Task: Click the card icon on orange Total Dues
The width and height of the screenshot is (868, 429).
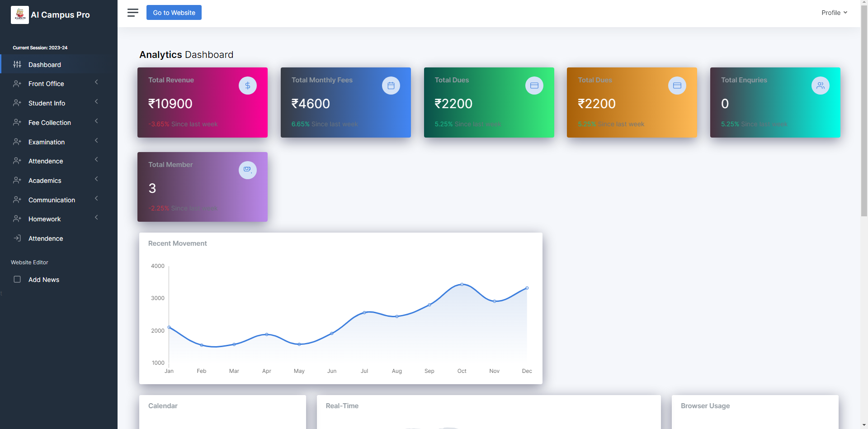Action: point(677,86)
